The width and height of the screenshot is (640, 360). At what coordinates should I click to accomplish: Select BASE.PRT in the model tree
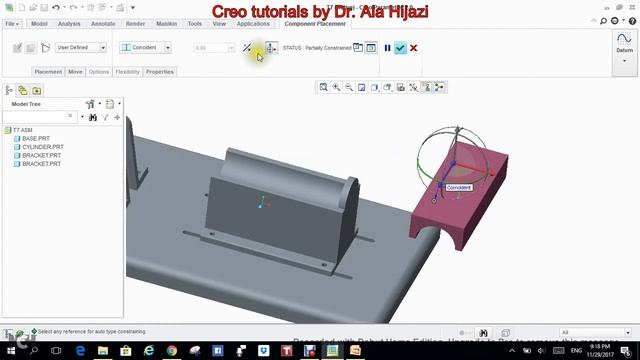[x=36, y=139]
